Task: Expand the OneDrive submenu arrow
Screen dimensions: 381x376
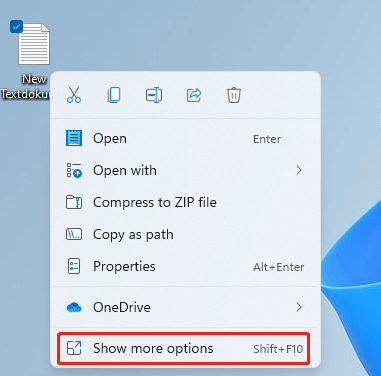Action: tap(299, 307)
